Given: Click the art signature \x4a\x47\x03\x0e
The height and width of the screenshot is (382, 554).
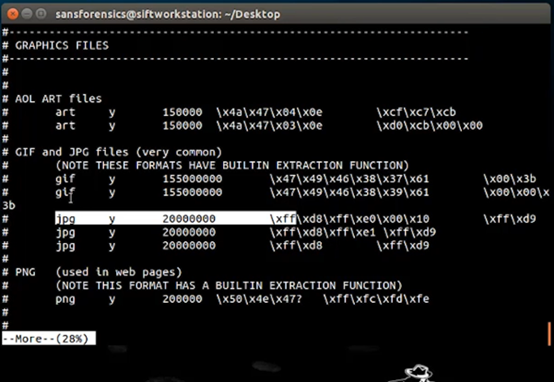Looking at the screenshot, I should click(269, 125).
